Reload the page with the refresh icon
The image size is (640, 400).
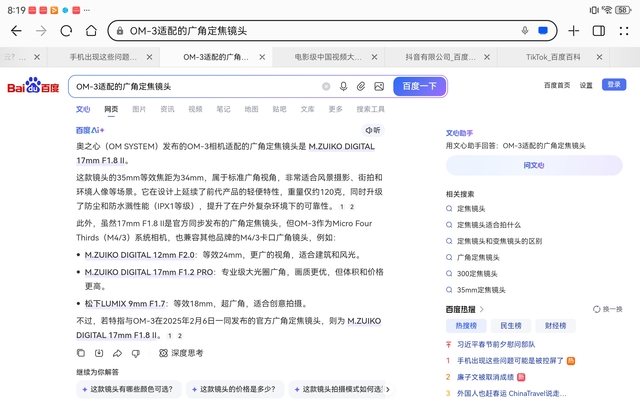66,31
